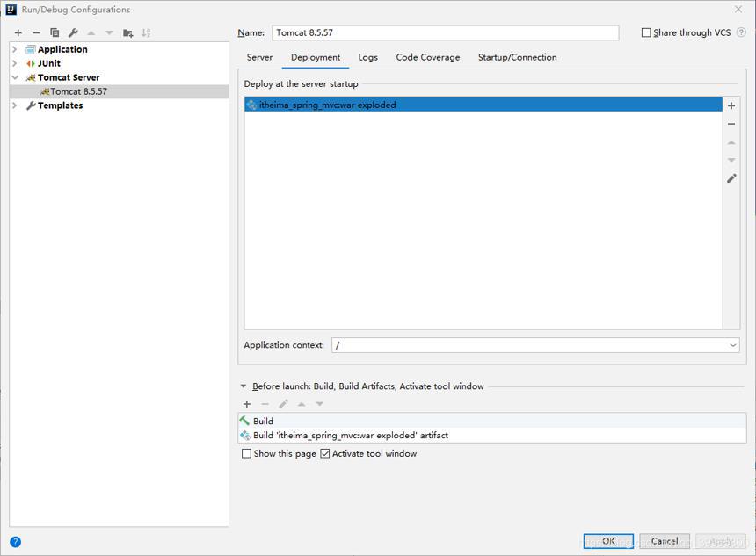
Task: Uncheck Activate tool window checkbox
Action: click(325, 453)
